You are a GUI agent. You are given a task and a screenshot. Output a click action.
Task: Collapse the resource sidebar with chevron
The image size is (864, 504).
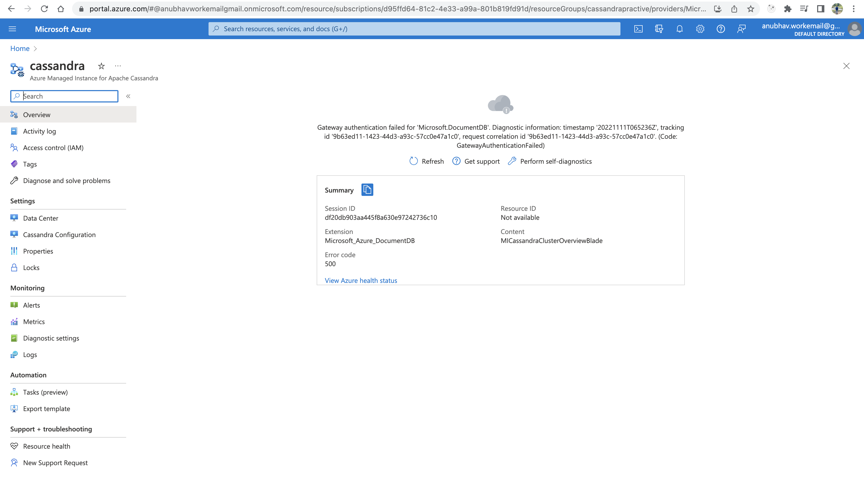128,96
